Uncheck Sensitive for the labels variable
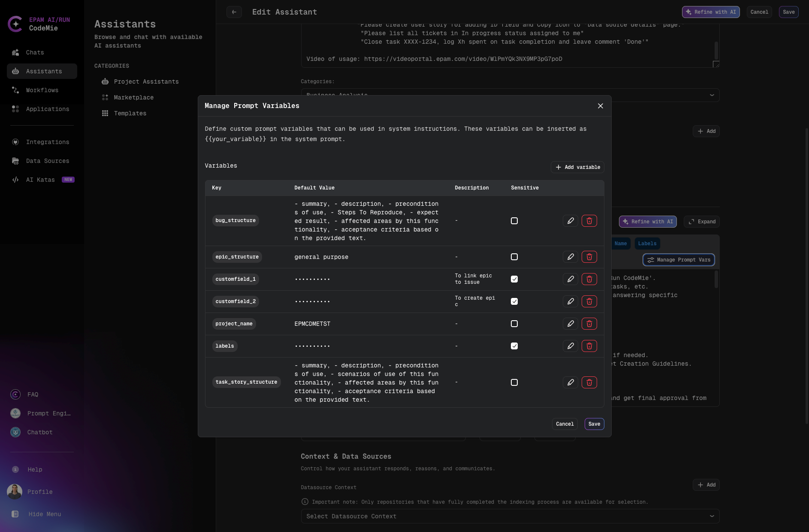809x532 pixels. point(514,346)
